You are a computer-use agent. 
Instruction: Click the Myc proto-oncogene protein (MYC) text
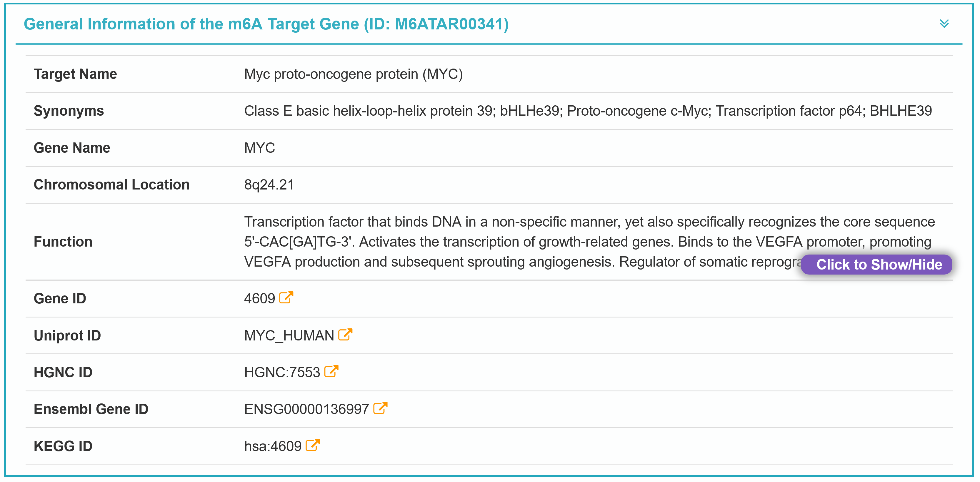pyautogui.click(x=353, y=74)
